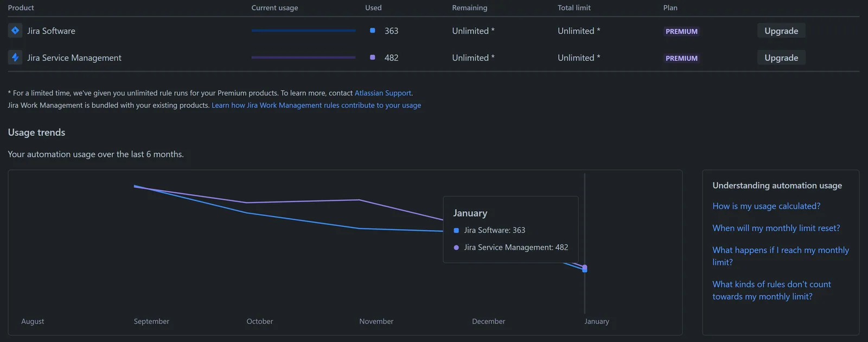Click the November axis label
The image size is (868, 342).
(376, 321)
